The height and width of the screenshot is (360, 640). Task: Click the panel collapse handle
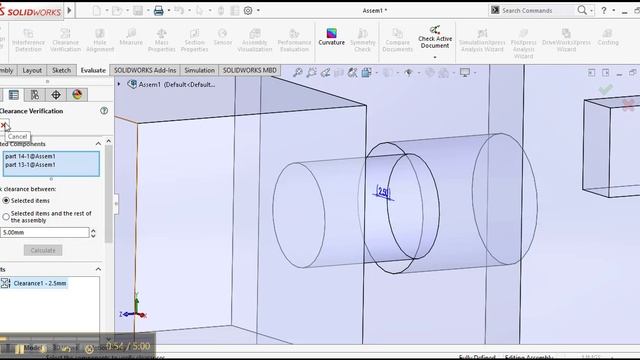[x=116, y=203]
